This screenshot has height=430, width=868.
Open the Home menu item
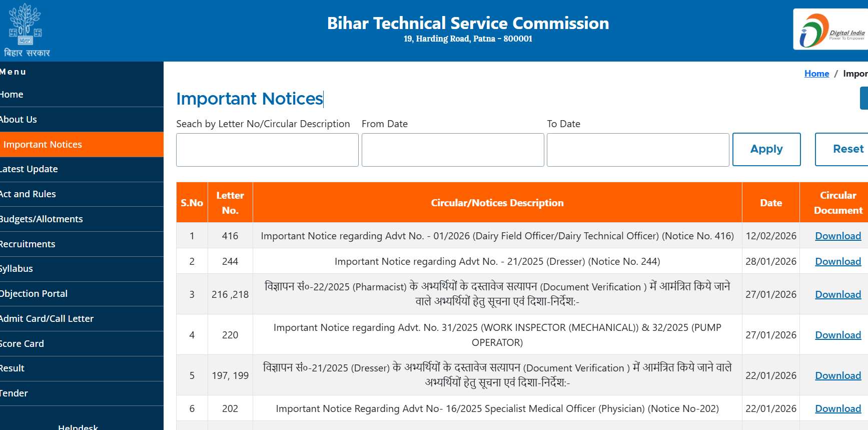[12, 95]
